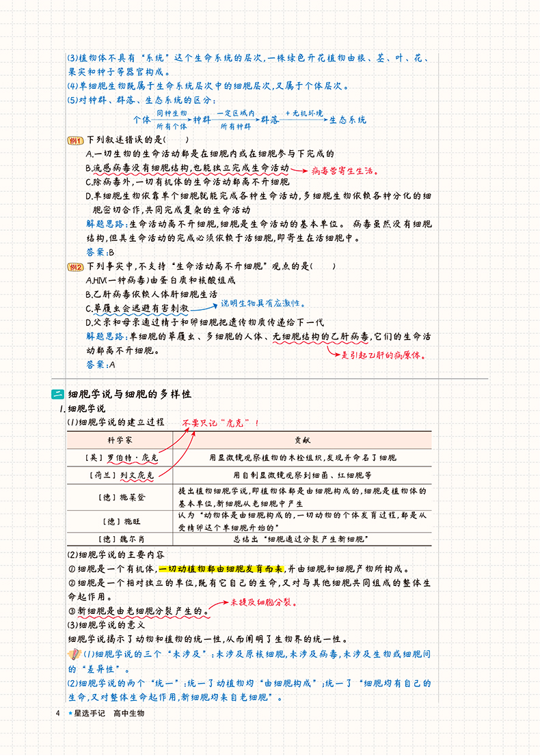Click the teal 二 section number badge
Image resolution: width=540 pixels, height=756 pixels.
[x=58, y=394]
